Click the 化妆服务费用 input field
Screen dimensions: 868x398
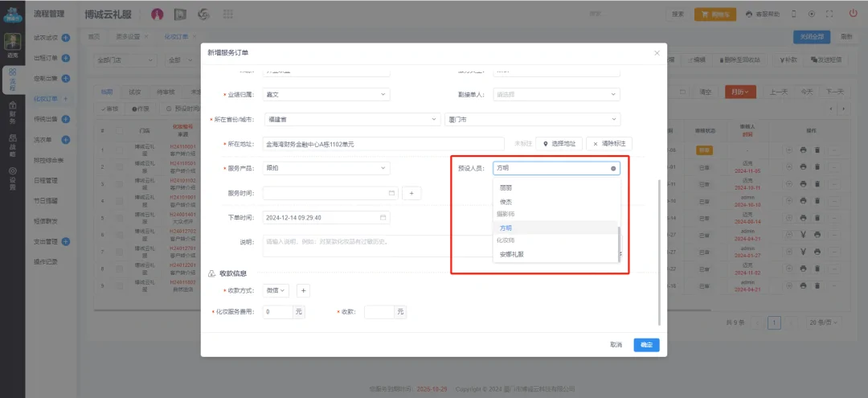click(277, 311)
